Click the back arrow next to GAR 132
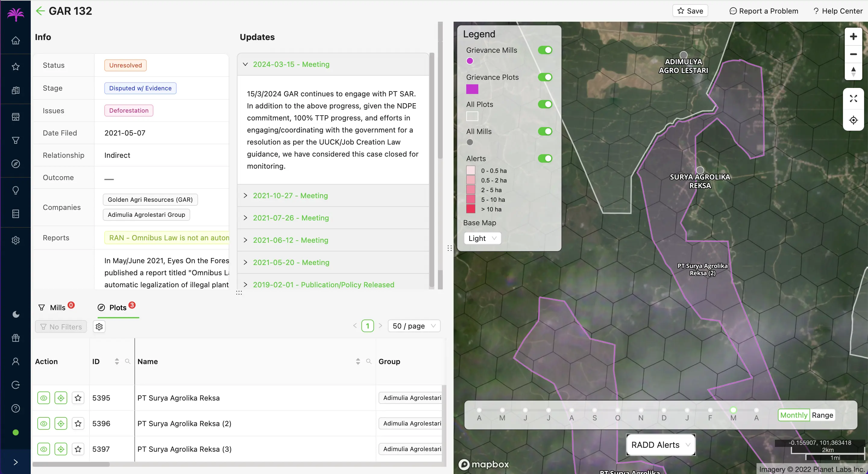The image size is (868, 474). click(40, 11)
